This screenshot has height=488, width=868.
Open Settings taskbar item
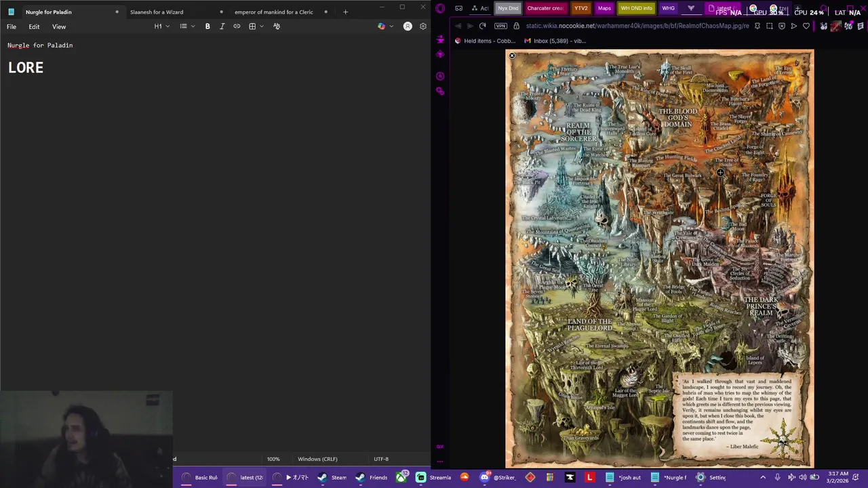(x=711, y=477)
